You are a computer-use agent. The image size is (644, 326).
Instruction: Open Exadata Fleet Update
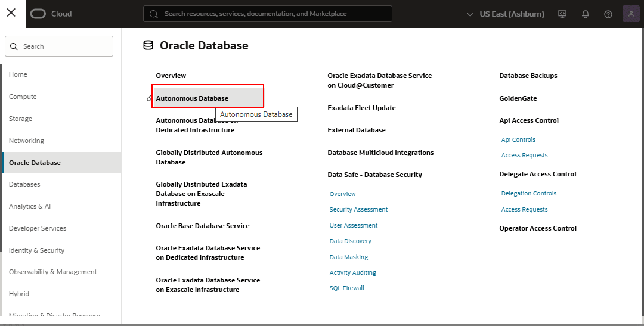coord(361,108)
